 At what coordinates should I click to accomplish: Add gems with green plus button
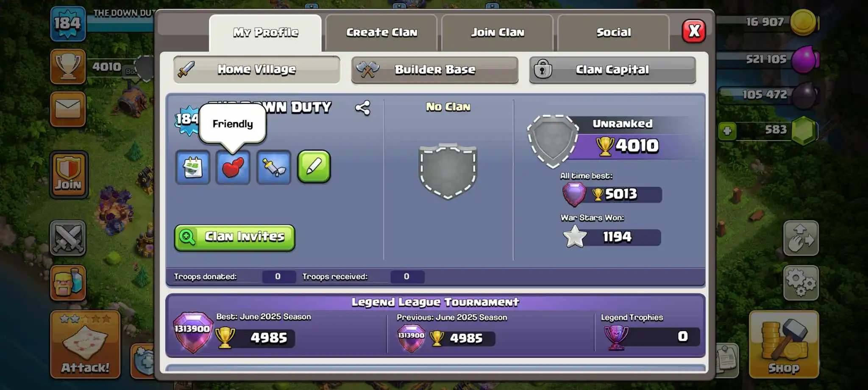point(727,131)
